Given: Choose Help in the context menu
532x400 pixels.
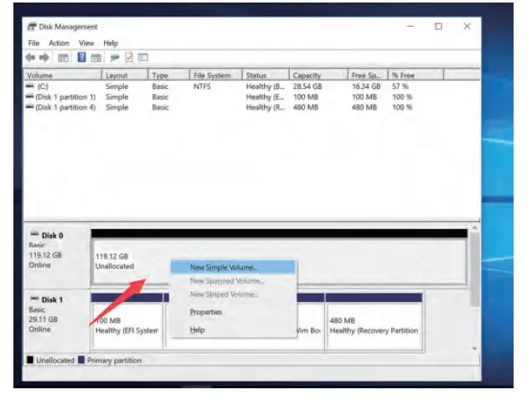Looking at the screenshot, I should click(197, 330).
